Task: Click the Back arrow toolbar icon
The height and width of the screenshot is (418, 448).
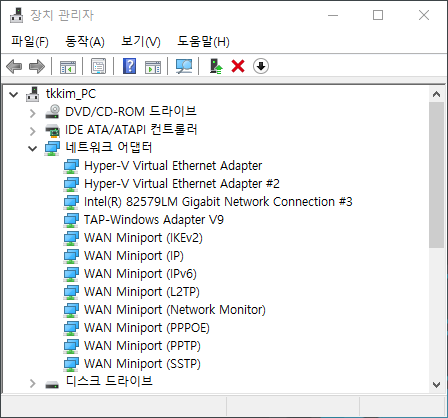Action: 14,66
